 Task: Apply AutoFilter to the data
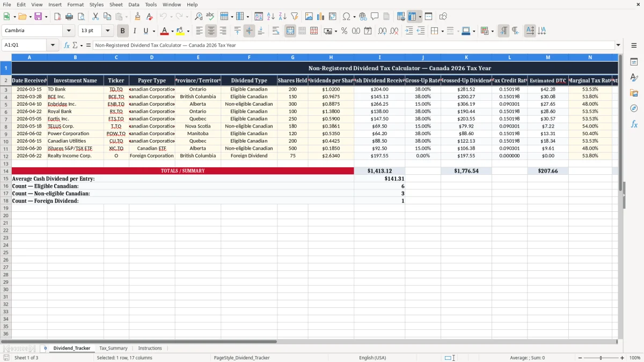coord(294,17)
